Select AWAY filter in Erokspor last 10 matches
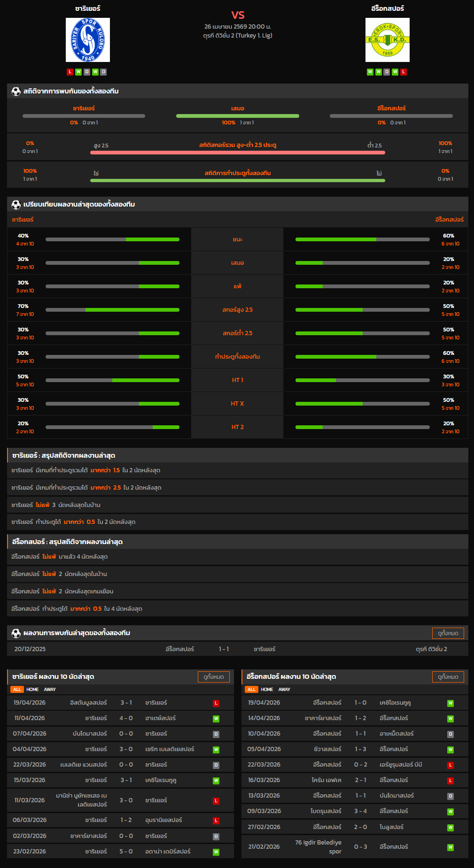This screenshot has width=474, height=868. click(x=284, y=690)
